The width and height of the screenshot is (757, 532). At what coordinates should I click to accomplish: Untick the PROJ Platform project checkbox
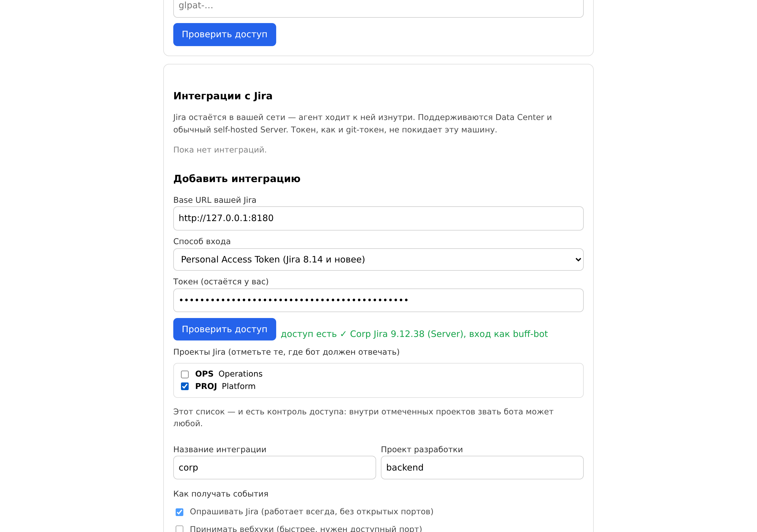(x=185, y=386)
